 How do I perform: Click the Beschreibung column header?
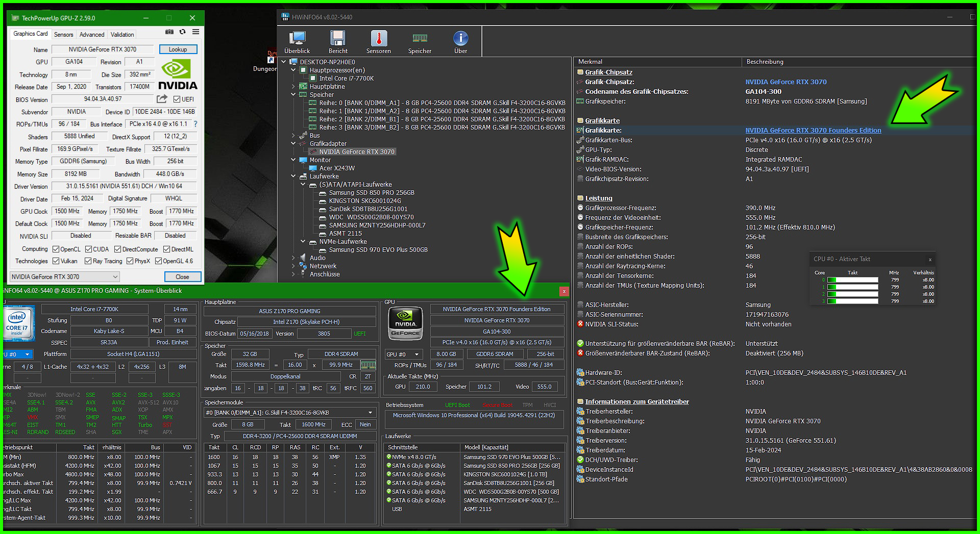click(x=860, y=62)
